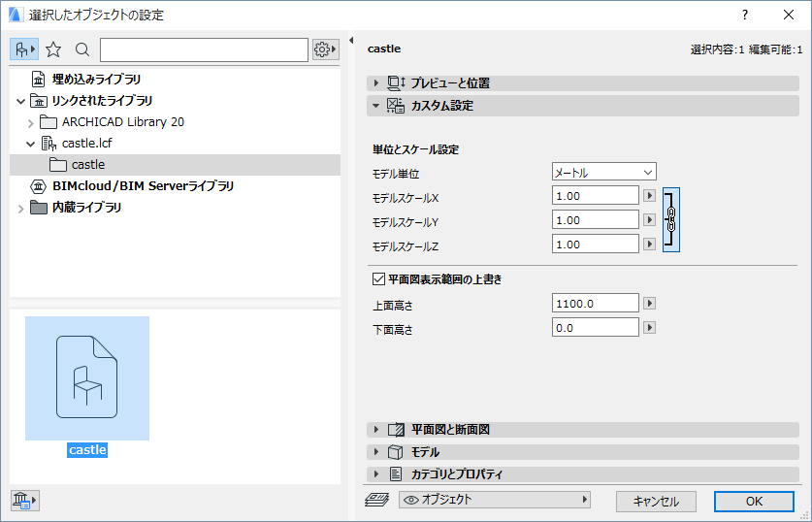Click the キャンセル button
The image size is (812, 522).
click(x=656, y=502)
